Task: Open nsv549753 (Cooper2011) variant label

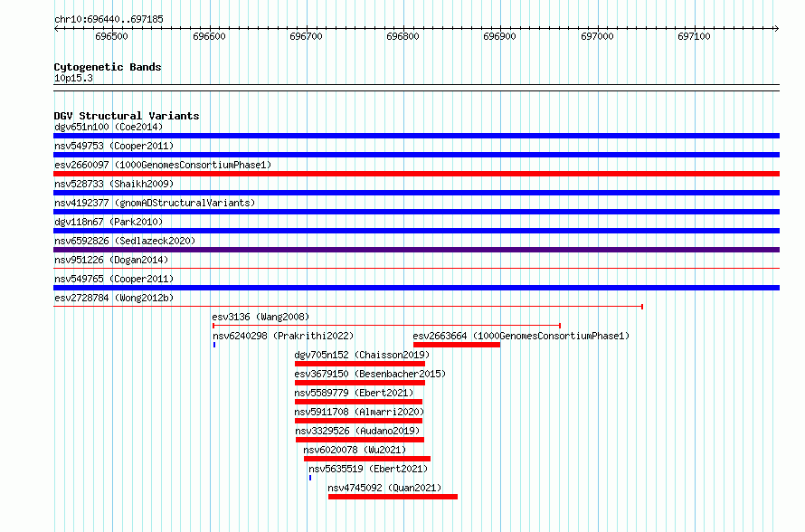Action: pyautogui.click(x=114, y=146)
